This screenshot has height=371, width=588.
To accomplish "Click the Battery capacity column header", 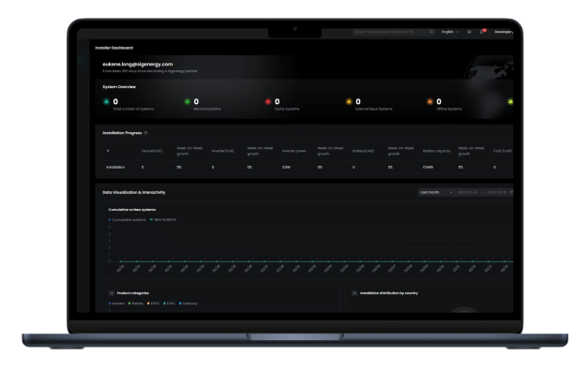I will pos(436,151).
